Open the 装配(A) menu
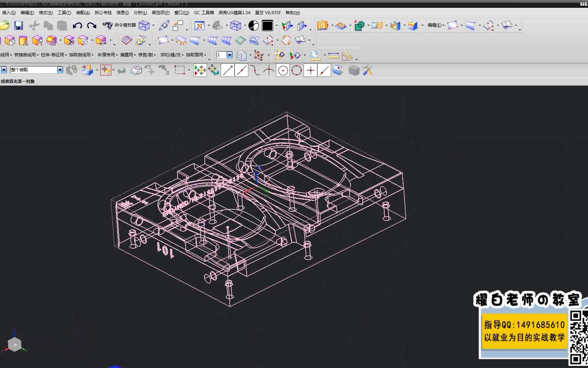The height and width of the screenshot is (368, 588). pos(83,13)
